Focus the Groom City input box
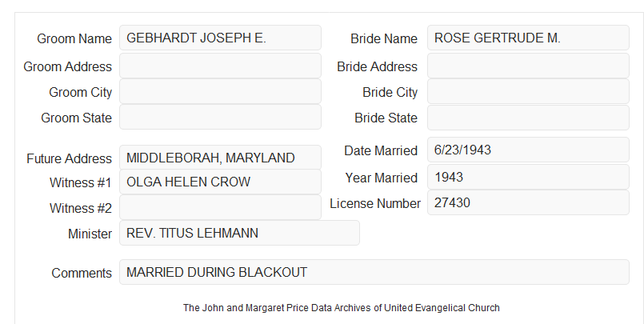Screen dimensions: 644x324 (220, 91)
